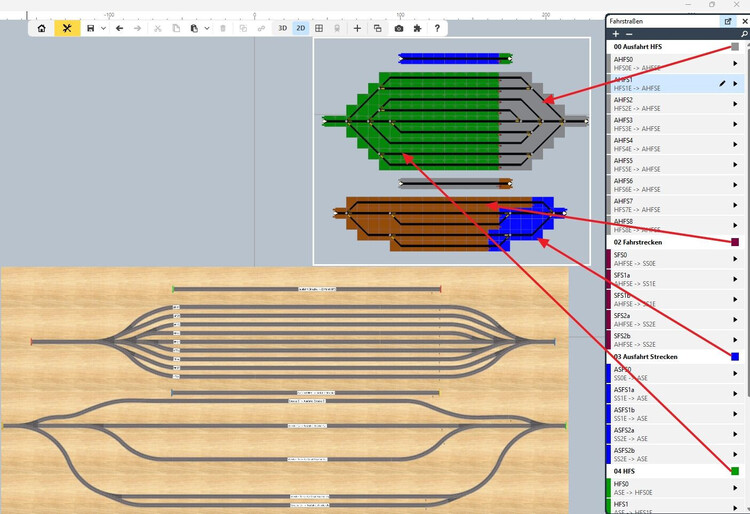Select route ASFS0 in the list
The image size is (750, 514).
click(675, 373)
